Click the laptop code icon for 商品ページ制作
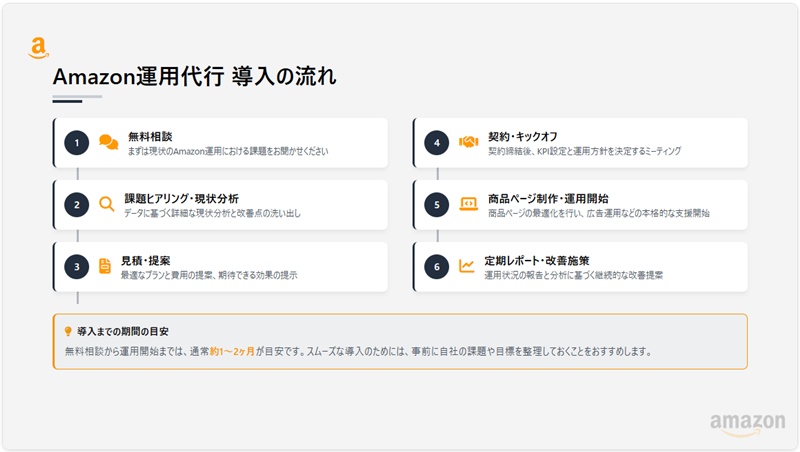The height and width of the screenshot is (452, 800). 468,204
